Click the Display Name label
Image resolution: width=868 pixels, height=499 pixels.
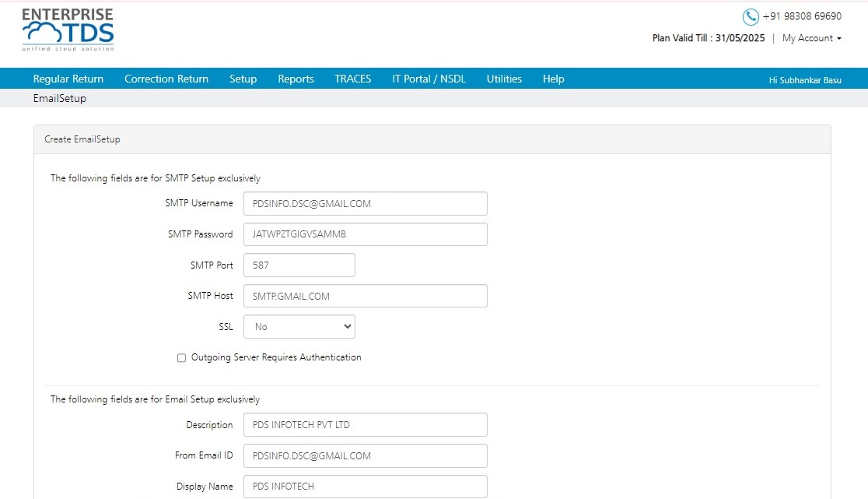pyautogui.click(x=205, y=487)
